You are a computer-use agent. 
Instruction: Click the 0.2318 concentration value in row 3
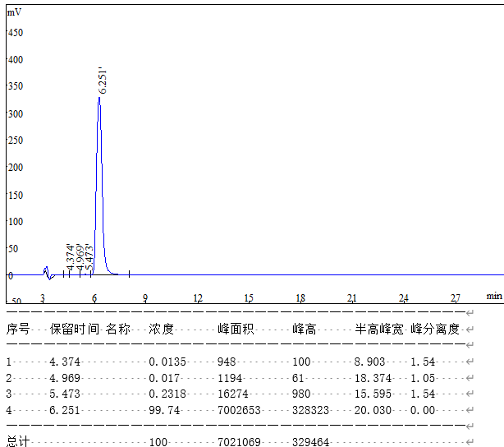[x=165, y=394]
